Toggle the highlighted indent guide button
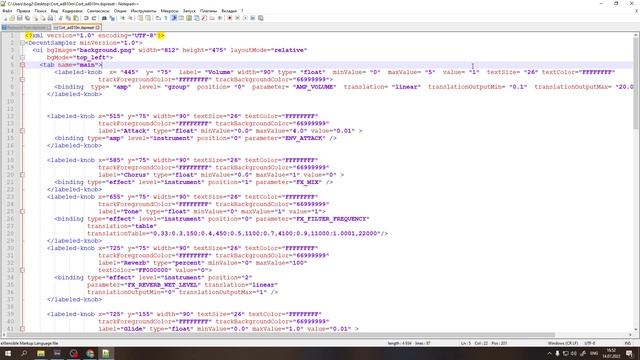Viewport: 640px width, 360px height. 173,18
